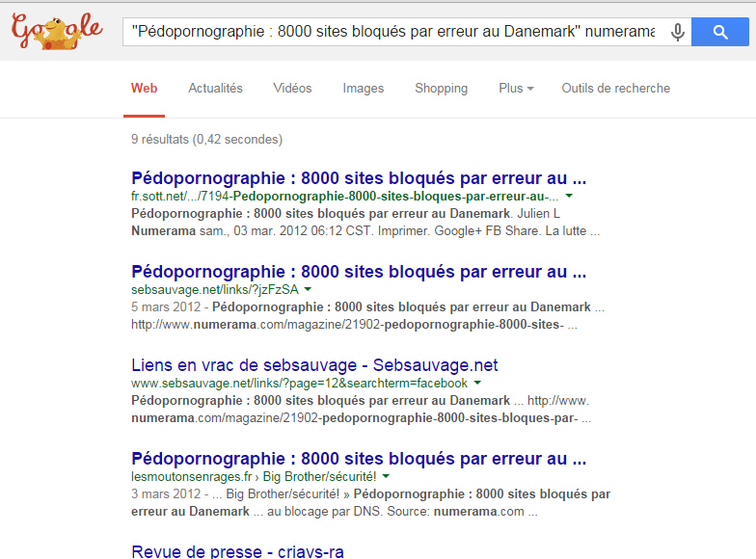The height and width of the screenshot is (559, 756).
Task: Select the active Web tab
Action: click(144, 89)
